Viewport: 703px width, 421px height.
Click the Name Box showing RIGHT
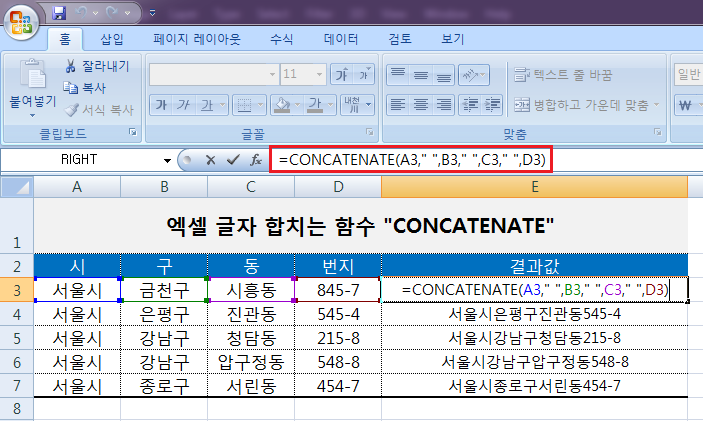click(81, 160)
